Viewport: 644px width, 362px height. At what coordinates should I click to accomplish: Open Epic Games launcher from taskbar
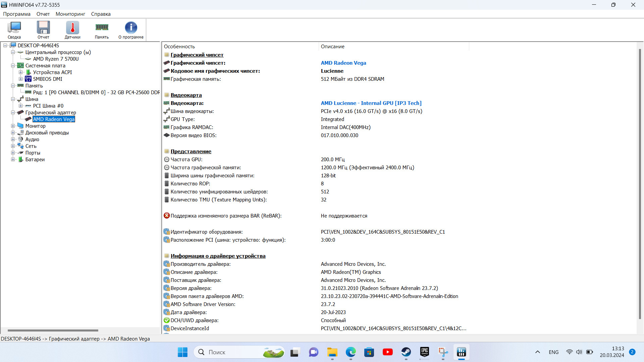tap(425, 352)
